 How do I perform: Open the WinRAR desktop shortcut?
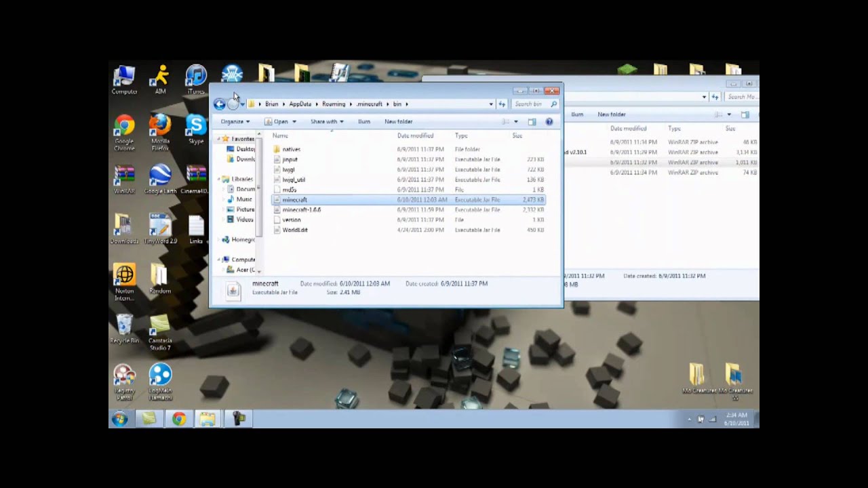click(x=124, y=180)
